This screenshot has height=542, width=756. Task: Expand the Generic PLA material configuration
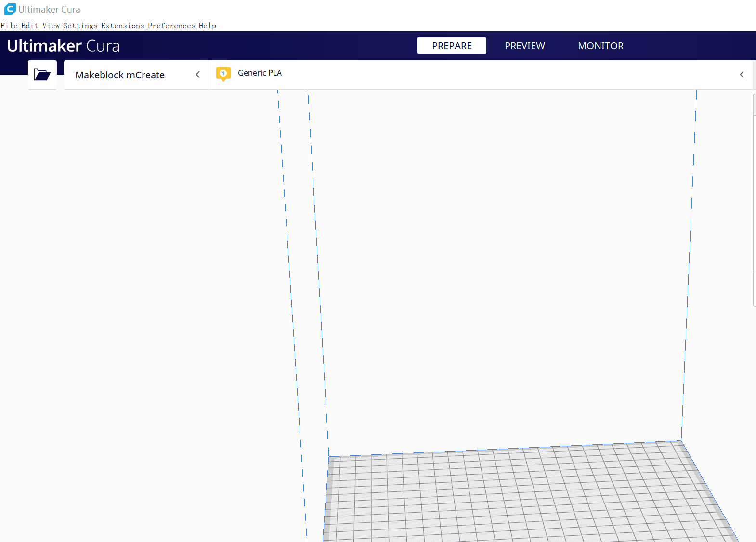pos(481,75)
